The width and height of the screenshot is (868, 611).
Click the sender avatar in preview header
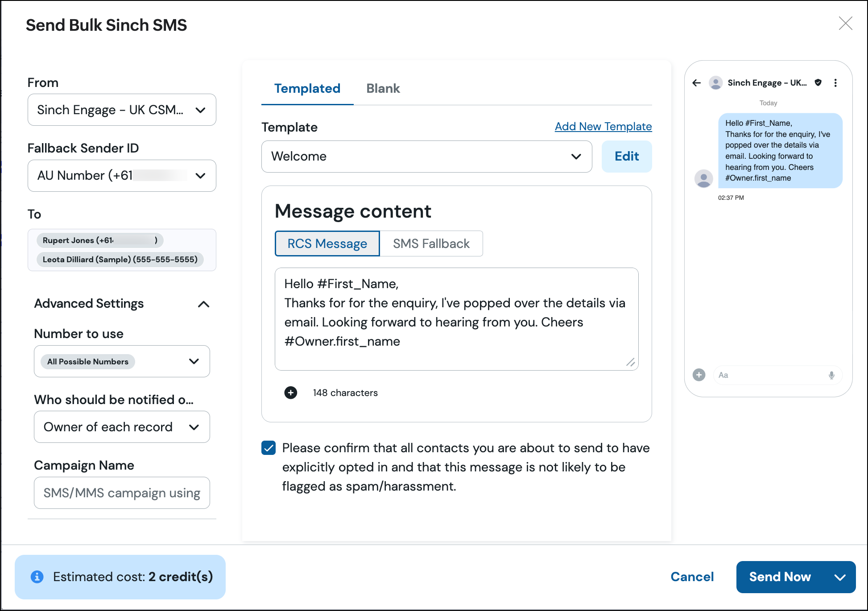[715, 83]
